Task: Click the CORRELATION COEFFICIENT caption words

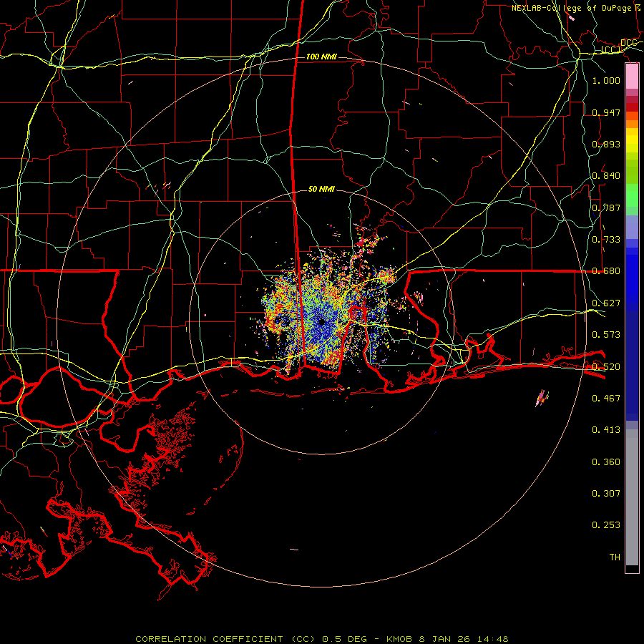Action: 209,639
